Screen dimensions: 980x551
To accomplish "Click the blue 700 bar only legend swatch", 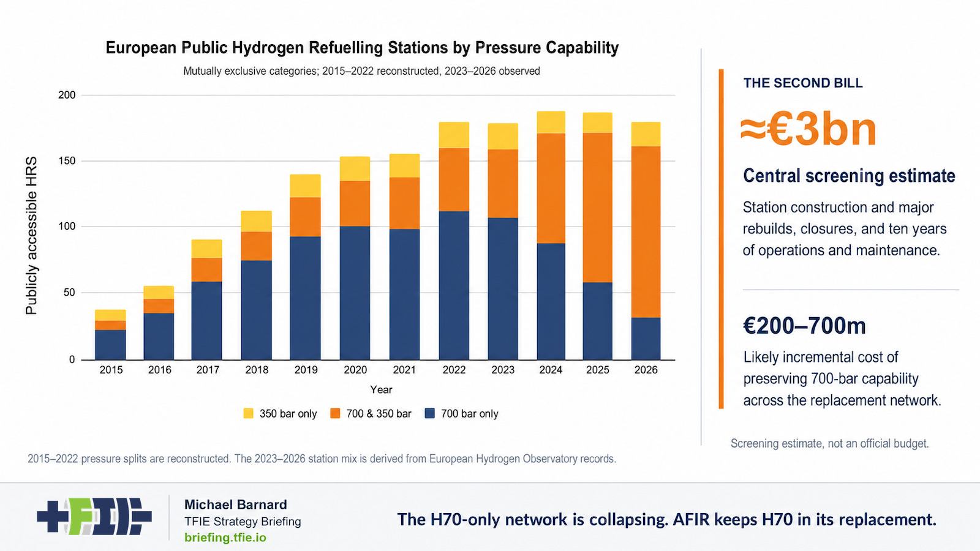I will coord(430,413).
